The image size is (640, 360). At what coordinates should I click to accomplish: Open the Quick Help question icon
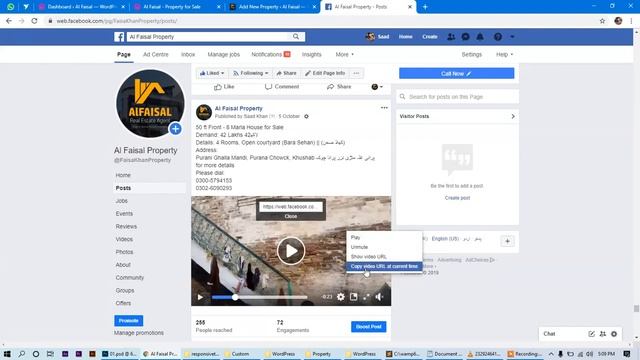pyautogui.click(x=498, y=37)
